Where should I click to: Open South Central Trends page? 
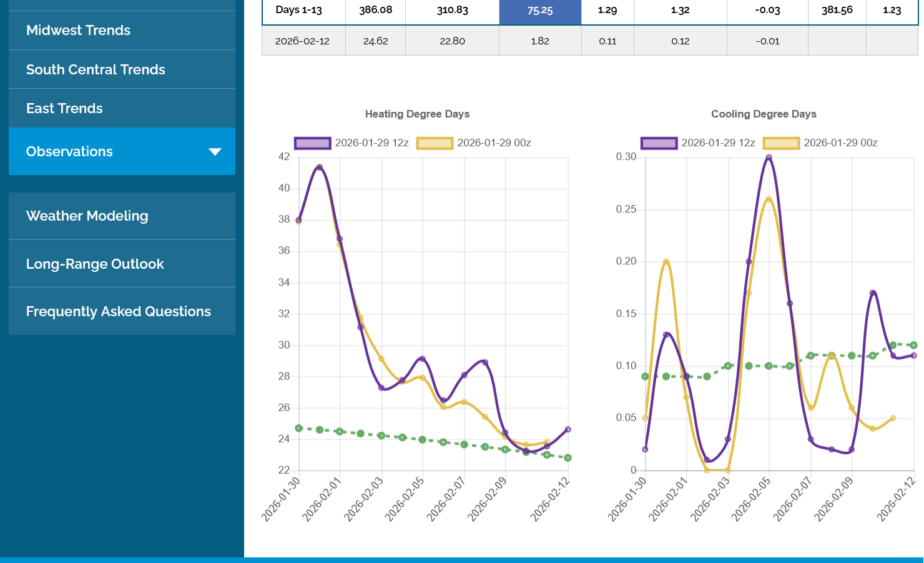point(96,69)
